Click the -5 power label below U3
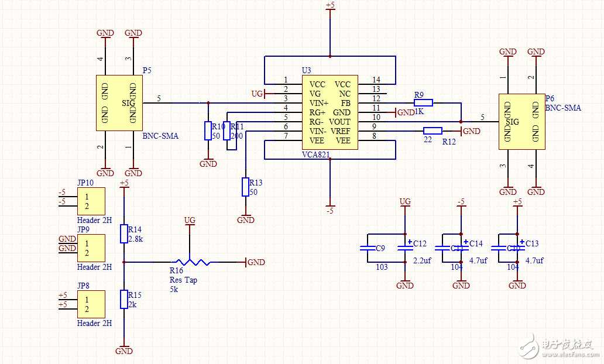The height and width of the screenshot is (364, 604). coord(330,211)
